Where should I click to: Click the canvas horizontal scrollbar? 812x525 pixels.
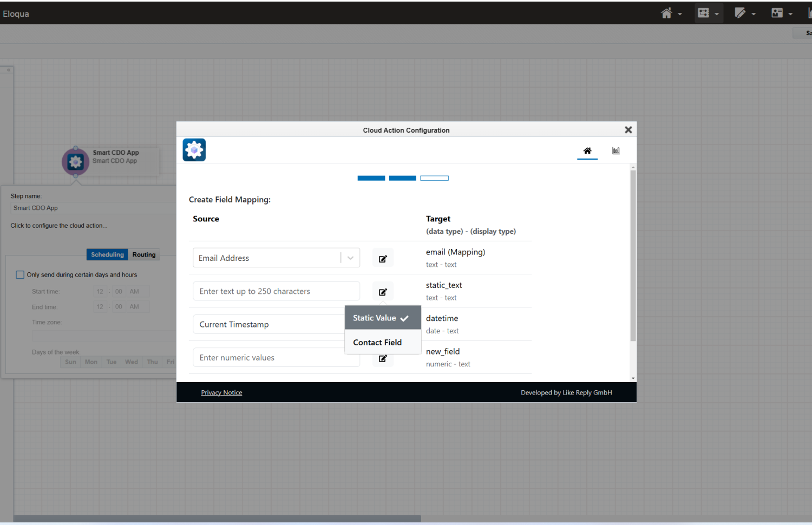(217, 519)
